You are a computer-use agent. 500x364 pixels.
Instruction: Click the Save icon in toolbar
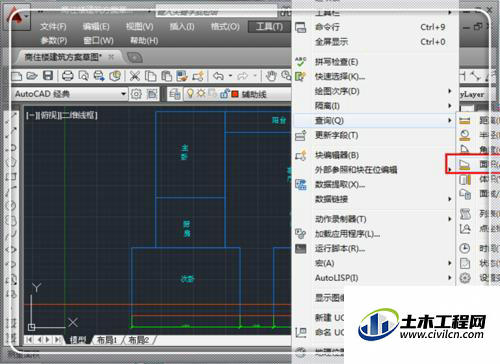[x=48, y=76]
